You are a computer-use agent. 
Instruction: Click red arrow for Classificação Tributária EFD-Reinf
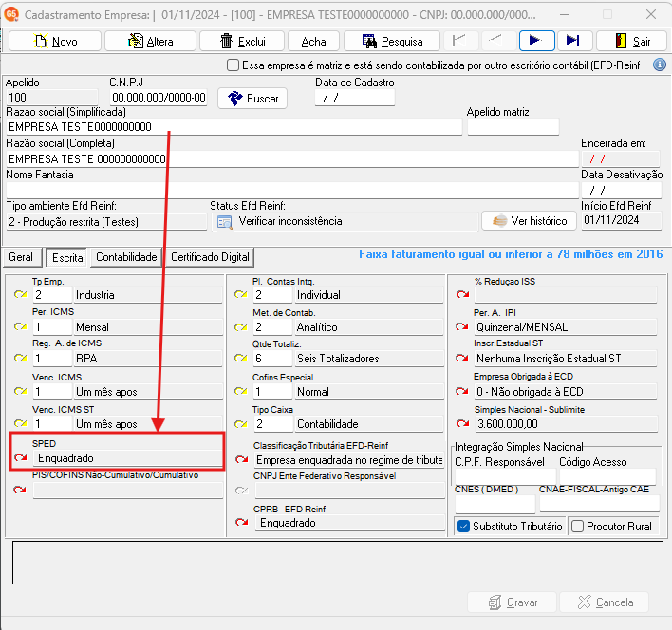[242, 459]
